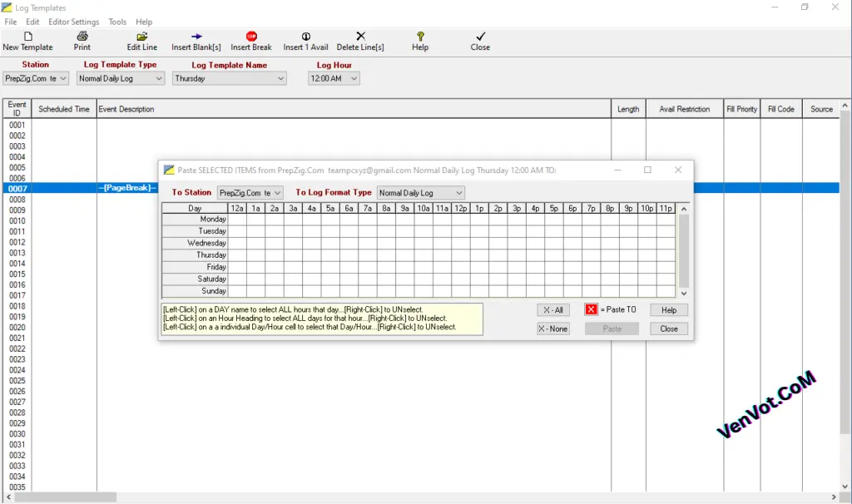This screenshot has height=504, width=852.
Task: Open the Help menu in menu bar
Action: click(144, 22)
